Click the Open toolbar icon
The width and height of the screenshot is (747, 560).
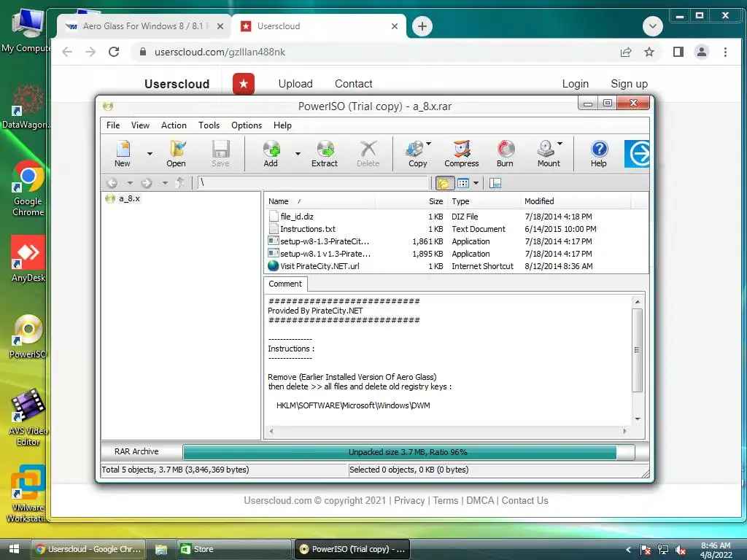click(176, 153)
